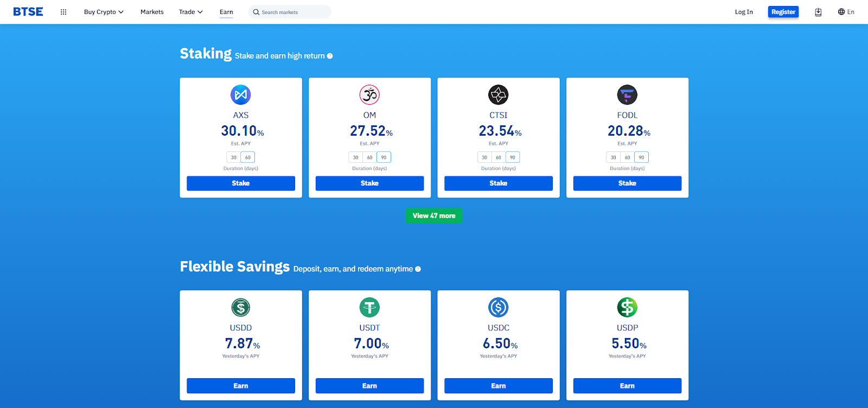This screenshot has height=408, width=868.
Task: Click the AXS coin icon
Action: click(241, 95)
